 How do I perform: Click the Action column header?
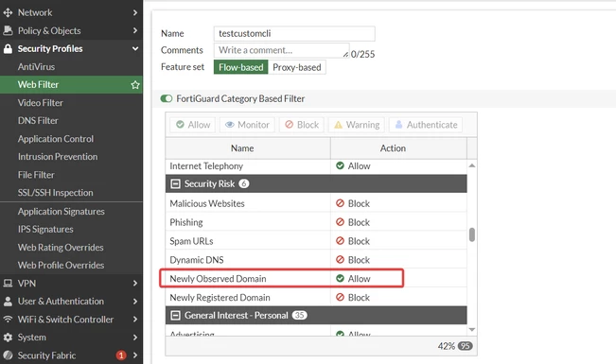(398, 148)
